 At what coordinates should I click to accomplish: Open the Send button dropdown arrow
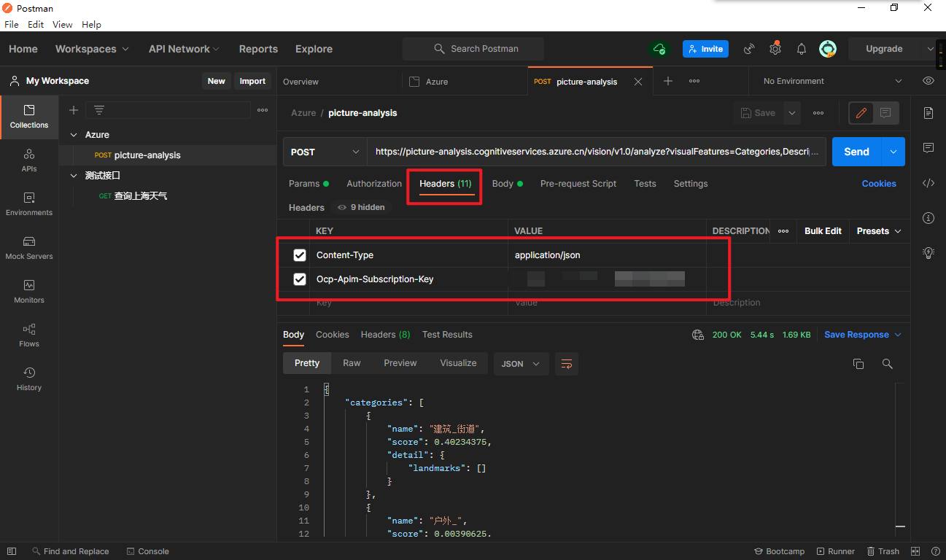click(x=893, y=152)
